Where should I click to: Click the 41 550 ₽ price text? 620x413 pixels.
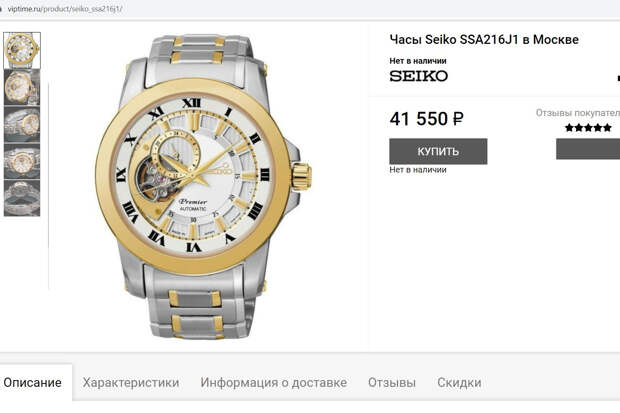click(x=426, y=119)
